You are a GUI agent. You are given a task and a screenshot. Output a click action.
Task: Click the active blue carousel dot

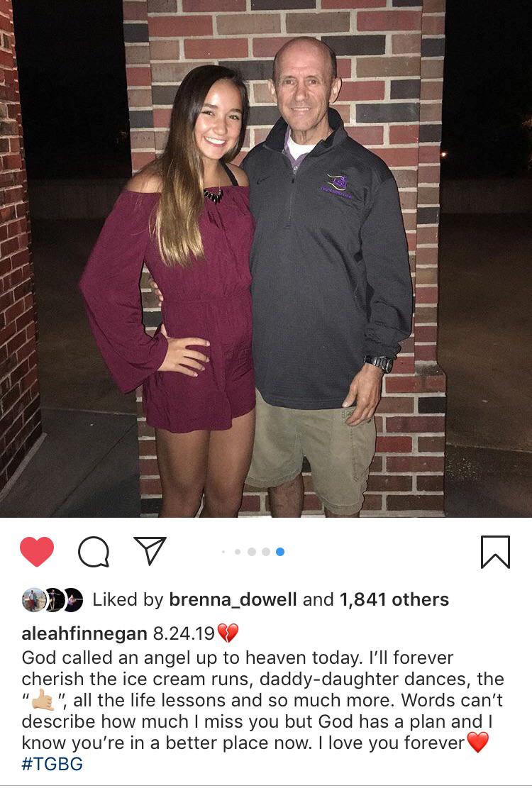coord(280,552)
